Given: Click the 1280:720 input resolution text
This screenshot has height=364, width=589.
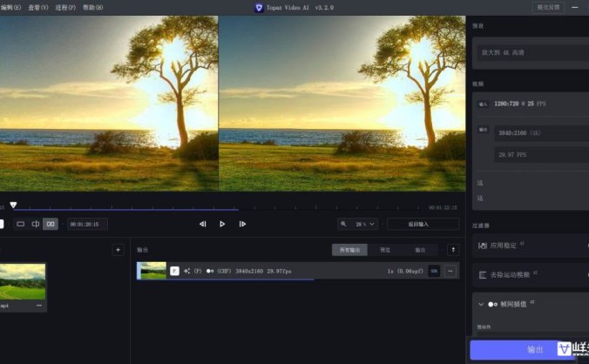Looking at the screenshot, I should [x=506, y=104].
